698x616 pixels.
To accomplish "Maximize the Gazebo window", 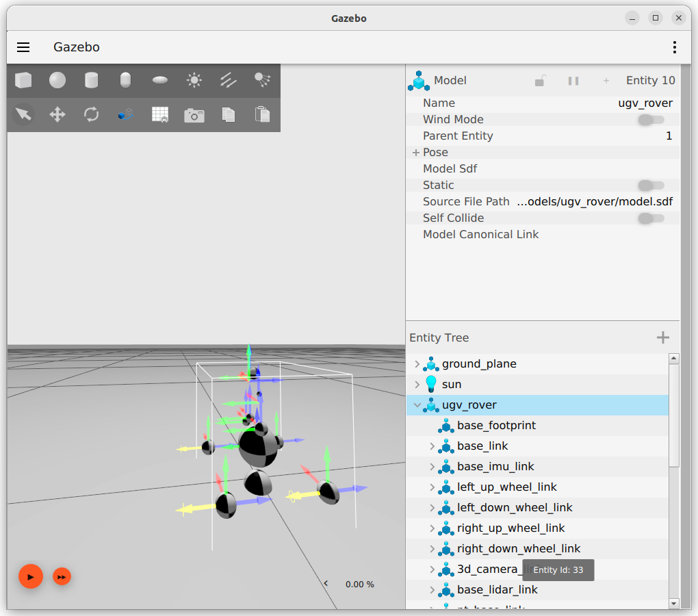I will click(x=656, y=18).
